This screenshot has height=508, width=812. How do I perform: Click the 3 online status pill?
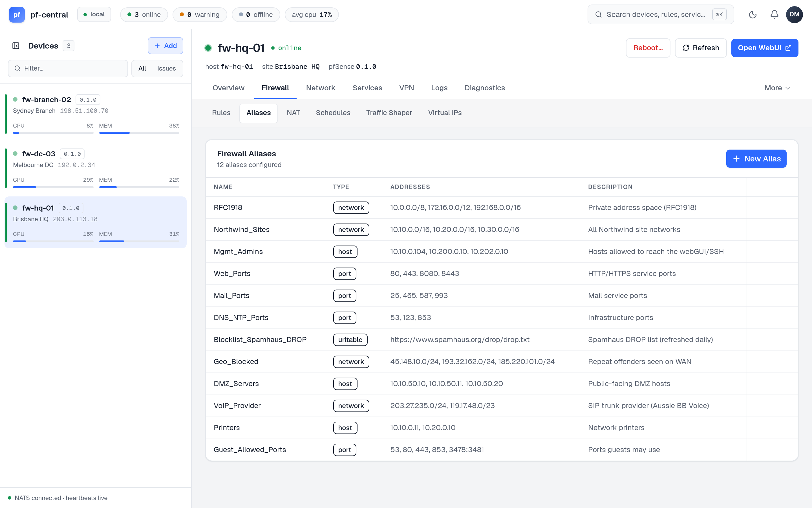click(144, 14)
